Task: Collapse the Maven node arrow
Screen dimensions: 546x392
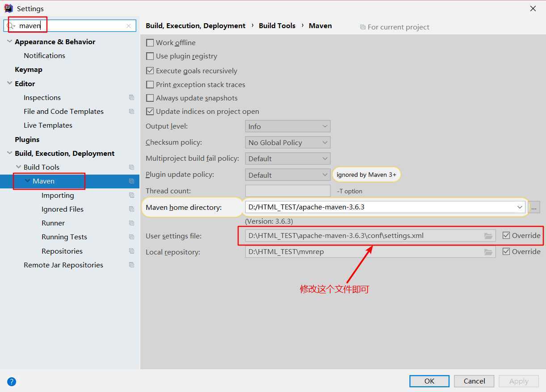Action: (28, 181)
